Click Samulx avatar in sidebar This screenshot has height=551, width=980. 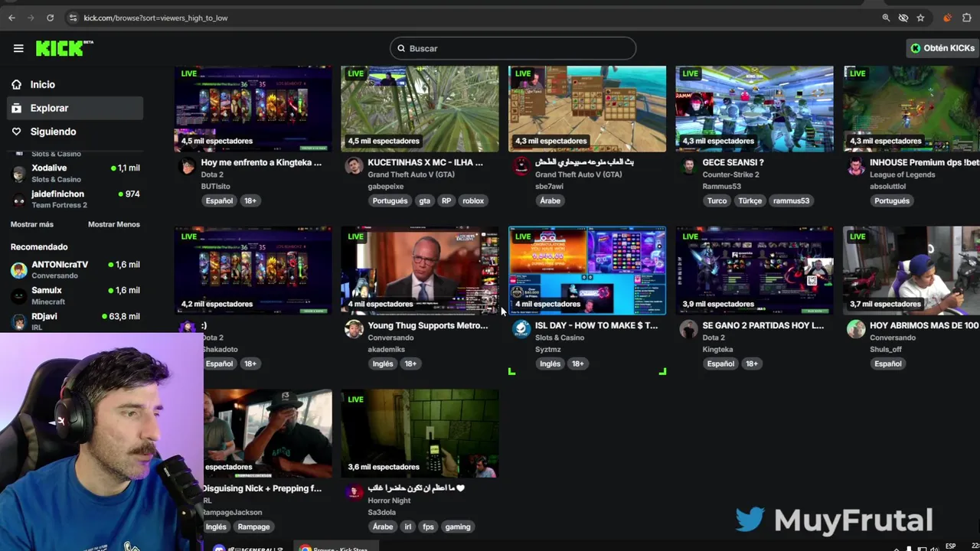point(18,295)
